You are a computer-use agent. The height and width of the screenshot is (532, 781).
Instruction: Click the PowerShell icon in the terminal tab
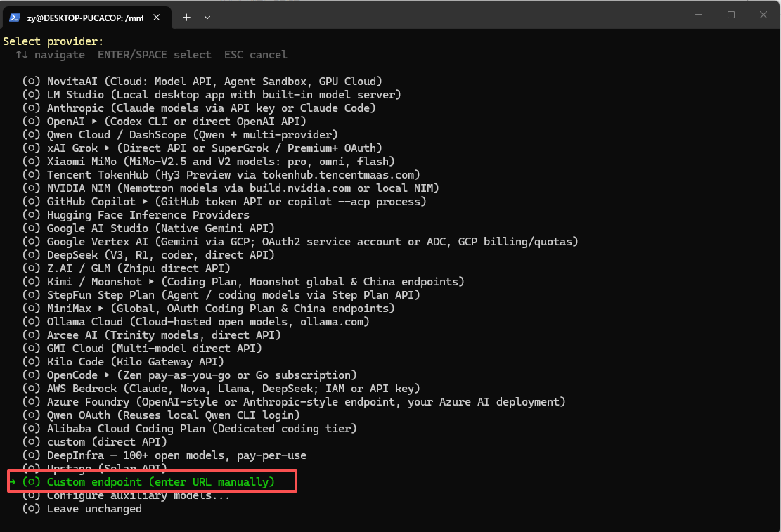pos(15,18)
